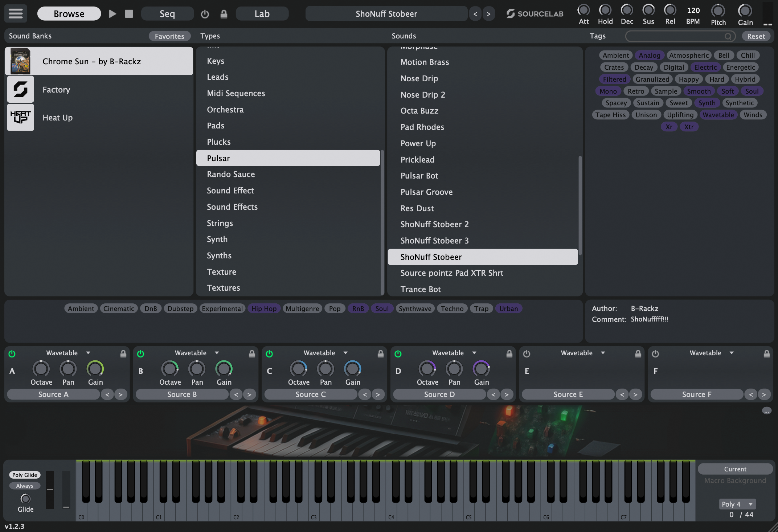Image resolution: width=778 pixels, height=532 pixels.
Task: Click source A Octave knob
Action: pos(41,369)
